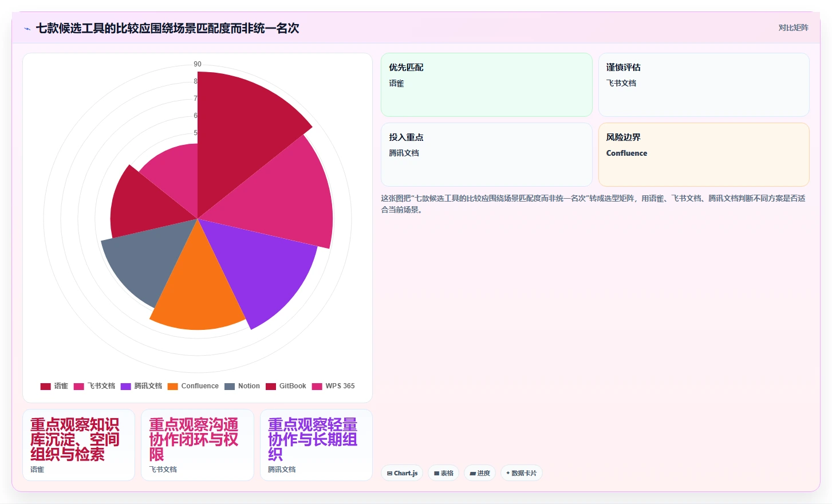Open the 谨慎评估 card
832x504 pixels.
(704, 85)
